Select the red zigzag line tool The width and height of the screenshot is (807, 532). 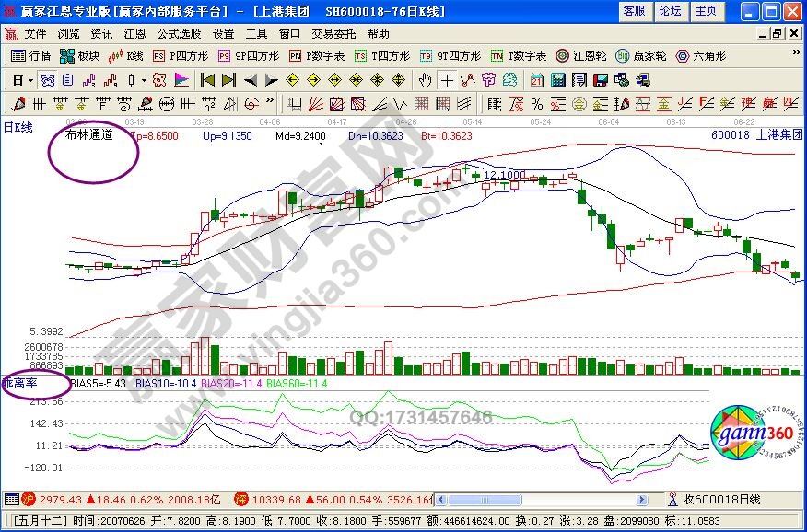coord(467,80)
